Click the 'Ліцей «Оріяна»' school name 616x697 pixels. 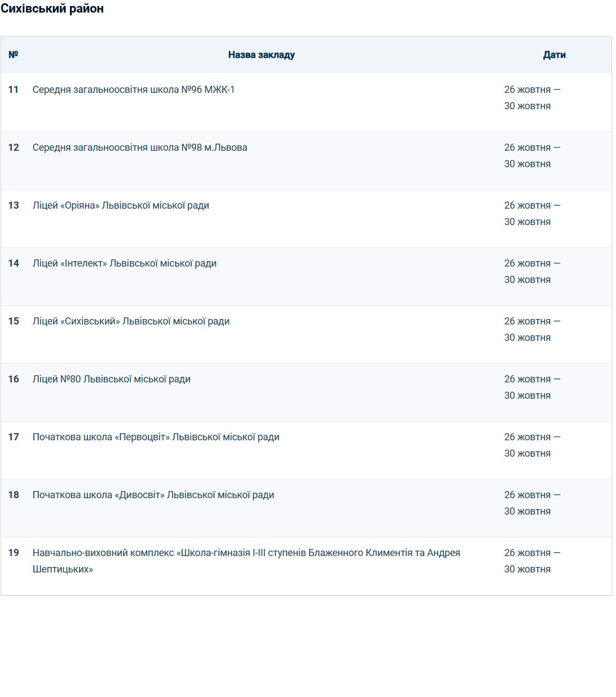pos(121,205)
